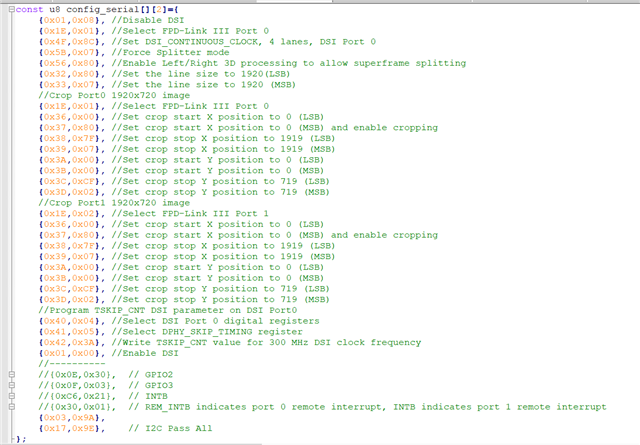Click 'Select FPD-Link III Port 1' comment

pyautogui.click(x=190, y=214)
